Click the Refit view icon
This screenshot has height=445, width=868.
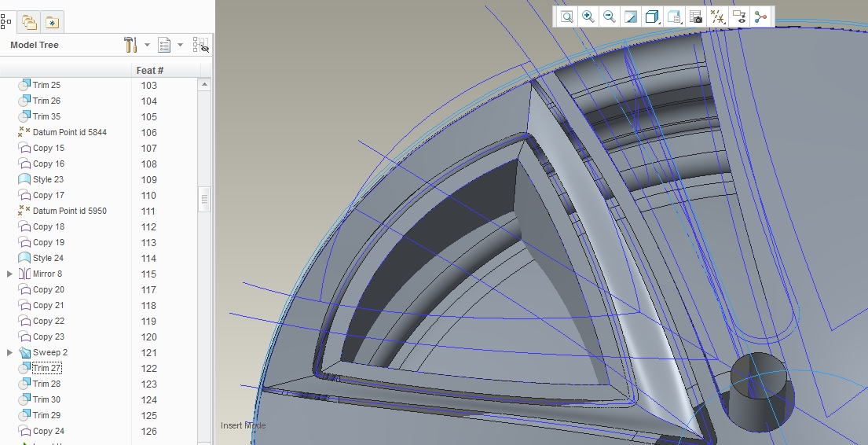(x=566, y=17)
